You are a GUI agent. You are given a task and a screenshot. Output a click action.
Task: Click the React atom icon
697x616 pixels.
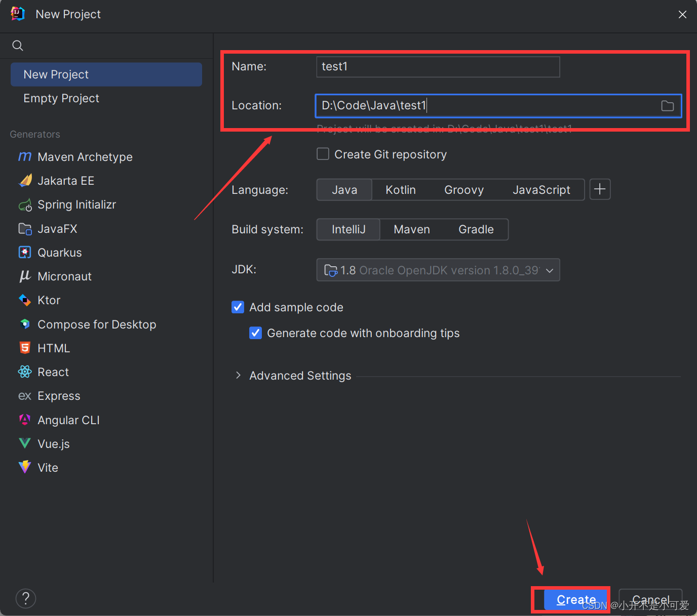tap(25, 372)
